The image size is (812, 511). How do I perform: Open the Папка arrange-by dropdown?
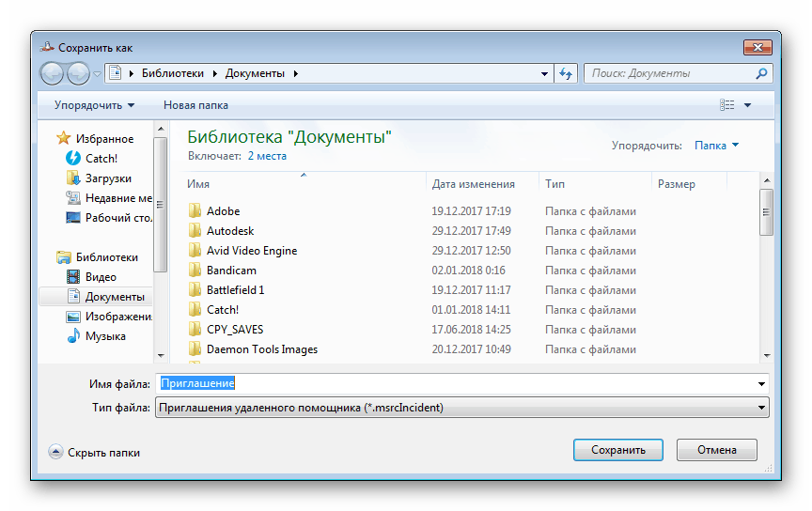pos(716,146)
